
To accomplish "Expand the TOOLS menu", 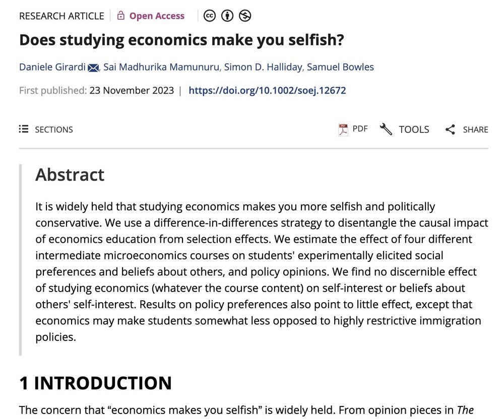I will pyautogui.click(x=414, y=130).
